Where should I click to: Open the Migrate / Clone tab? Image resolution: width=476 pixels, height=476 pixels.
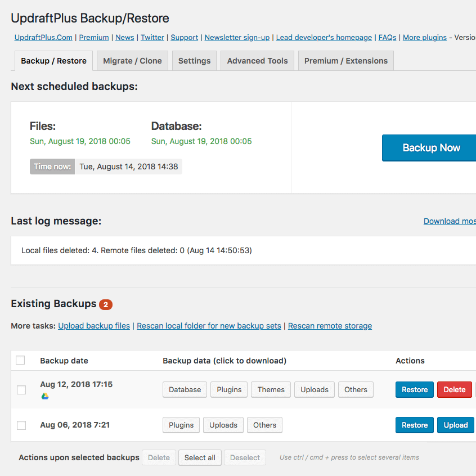point(132,61)
